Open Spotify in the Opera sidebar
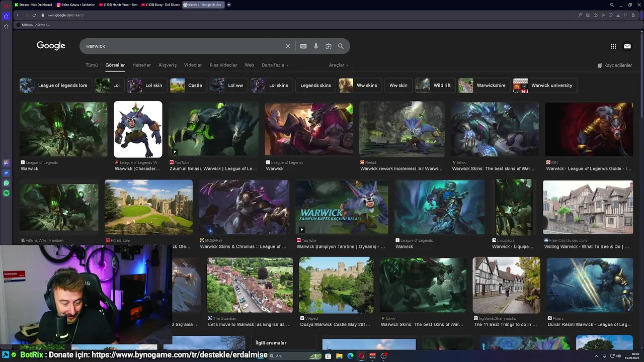Image resolution: width=644 pixels, height=362 pixels. pos(6,193)
